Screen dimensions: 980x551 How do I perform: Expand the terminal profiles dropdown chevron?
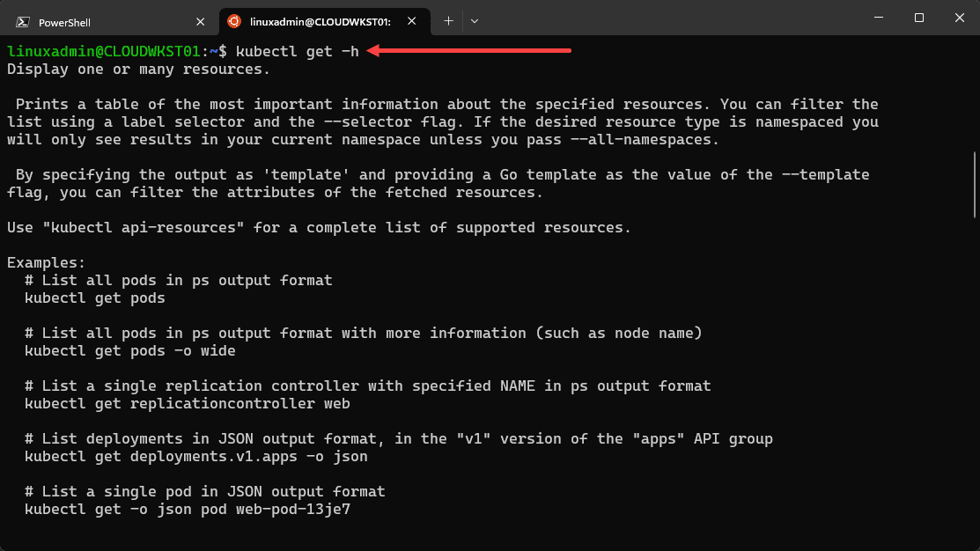(x=475, y=20)
